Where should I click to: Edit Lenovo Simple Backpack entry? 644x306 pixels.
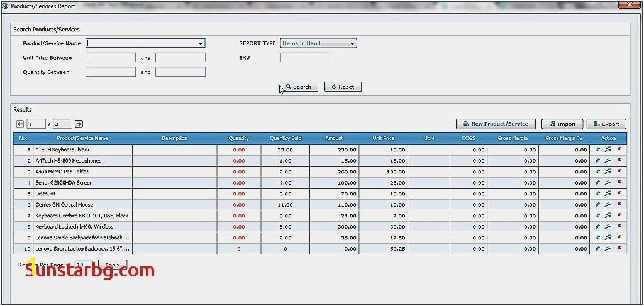point(597,237)
